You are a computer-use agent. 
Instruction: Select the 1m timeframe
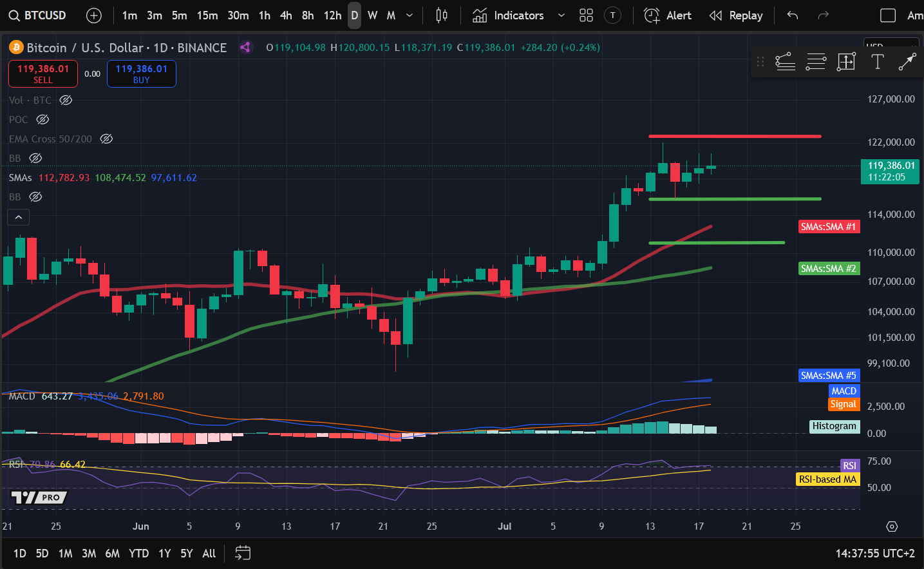pos(129,15)
